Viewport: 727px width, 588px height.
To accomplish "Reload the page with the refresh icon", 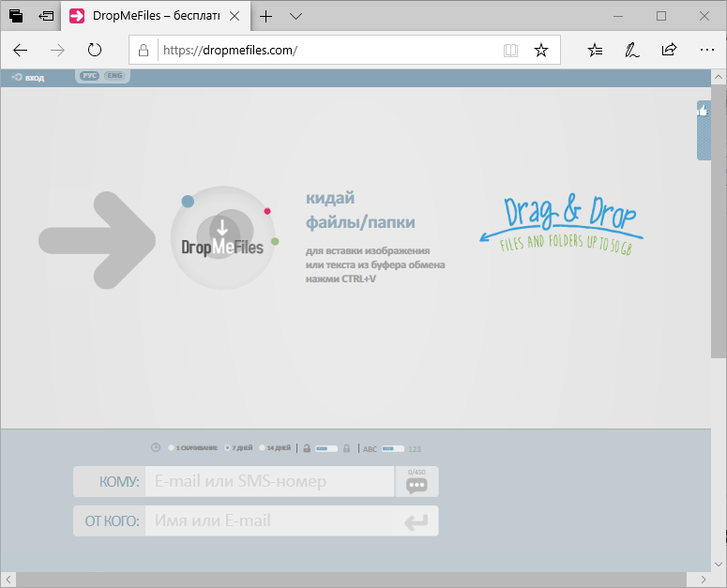I will click(x=95, y=50).
